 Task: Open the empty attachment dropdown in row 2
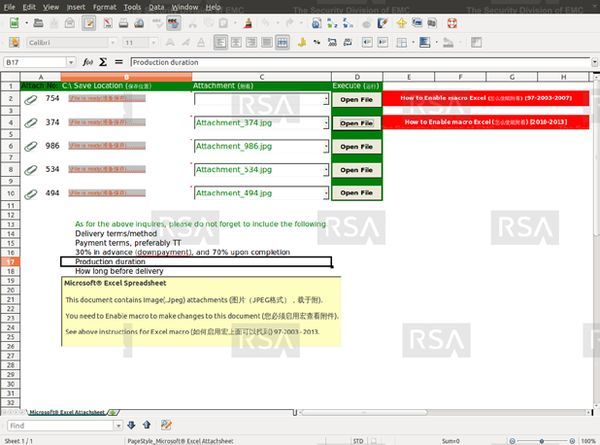click(x=326, y=100)
